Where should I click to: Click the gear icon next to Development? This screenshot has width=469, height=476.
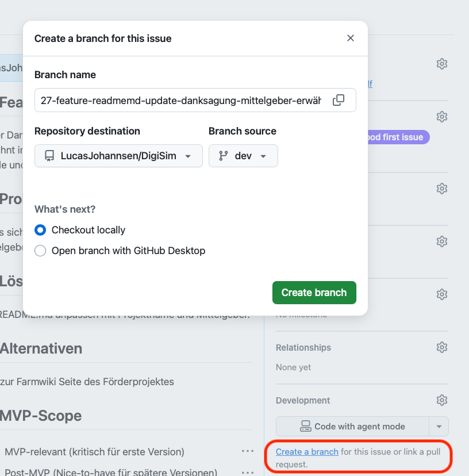coord(441,400)
